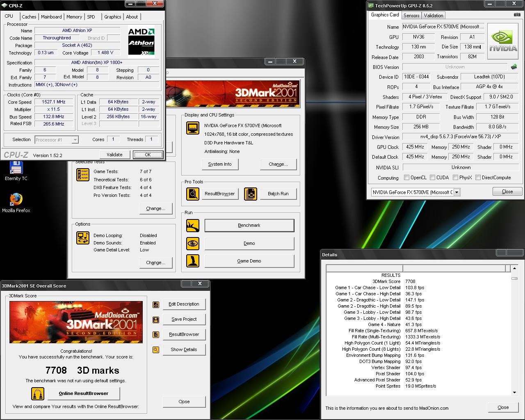Click the Batch Run button
The width and height of the screenshot is (525, 420).
pyautogui.click(x=278, y=194)
